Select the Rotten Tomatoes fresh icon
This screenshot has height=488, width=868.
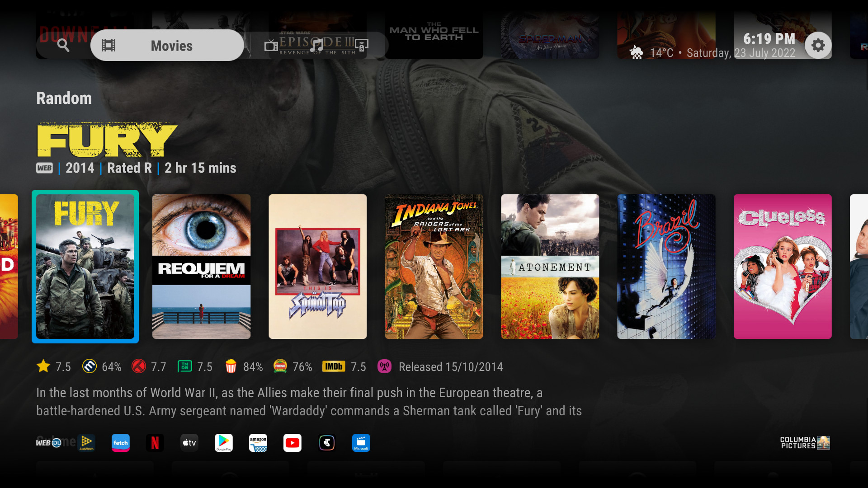tap(280, 367)
